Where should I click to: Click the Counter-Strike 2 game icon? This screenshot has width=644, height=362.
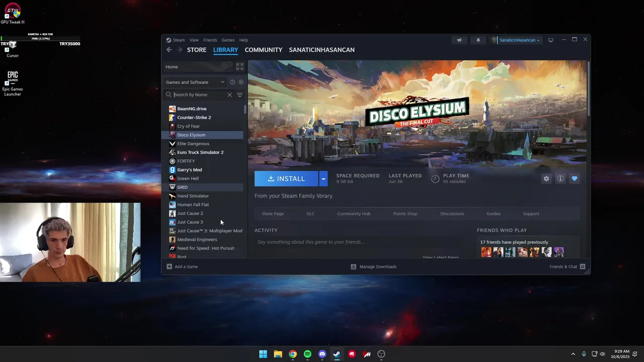point(172,117)
